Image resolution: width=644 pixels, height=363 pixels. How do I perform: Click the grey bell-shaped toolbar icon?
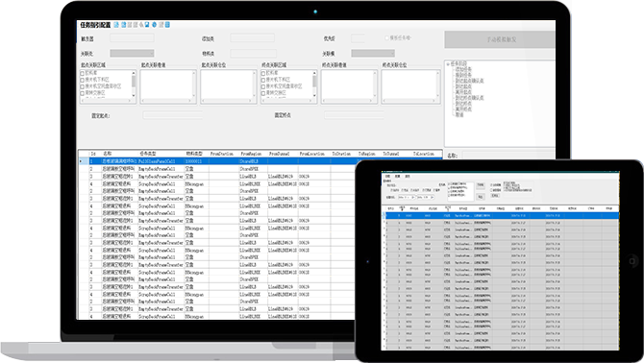(x=141, y=25)
